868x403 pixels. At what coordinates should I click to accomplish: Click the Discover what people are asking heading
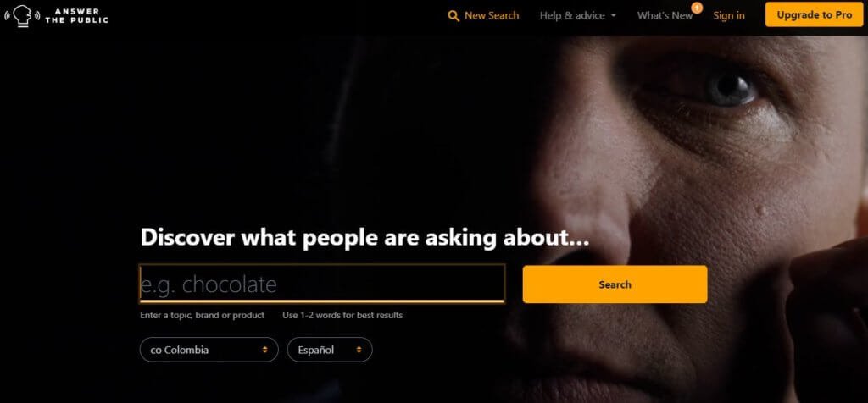point(364,237)
